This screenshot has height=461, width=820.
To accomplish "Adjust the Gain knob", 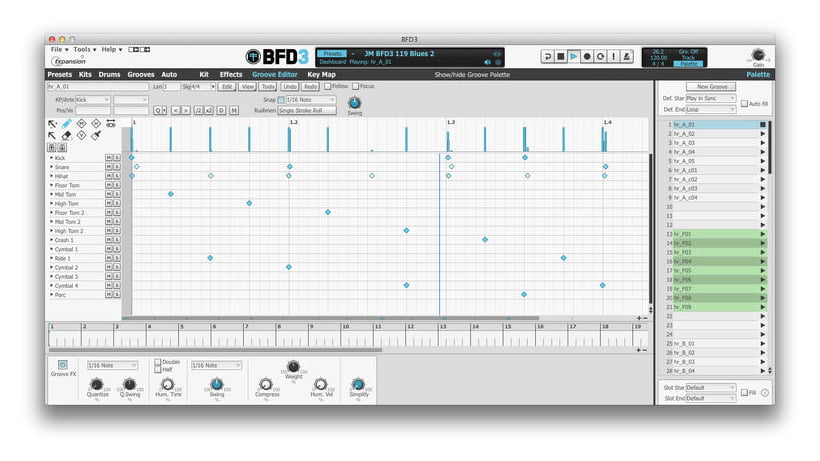I will (x=758, y=55).
